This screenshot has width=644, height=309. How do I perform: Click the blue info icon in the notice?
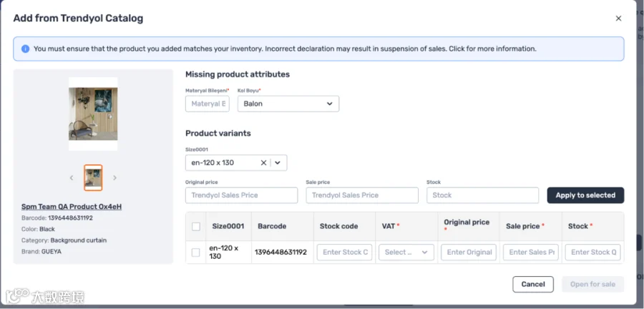pyautogui.click(x=26, y=49)
